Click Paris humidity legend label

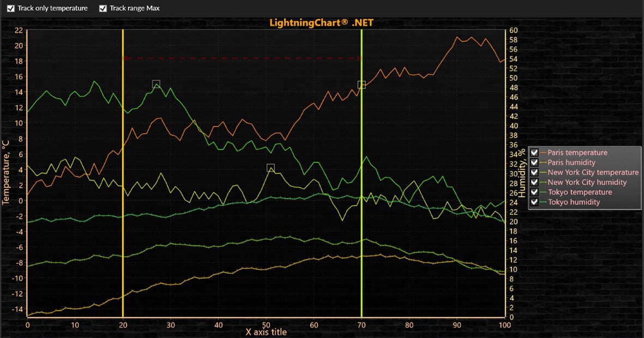click(571, 162)
